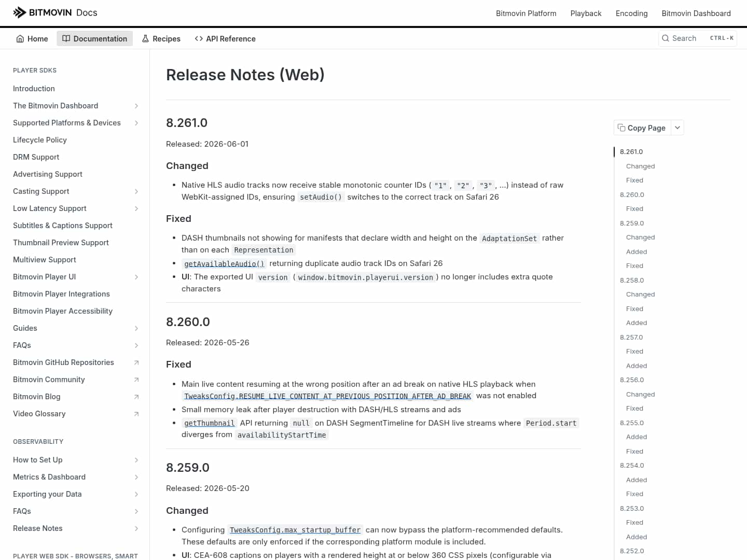Click the search magnifier icon
The height and width of the screenshot is (560, 747).
click(x=666, y=38)
